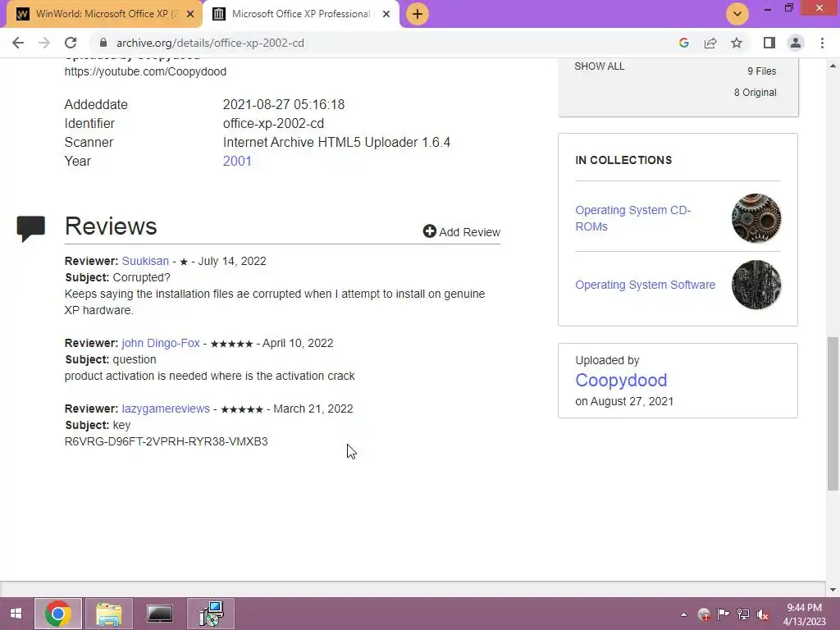The width and height of the screenshot is (840, 630).
Task: Click the Add Review button
Action: click(462, 231)
